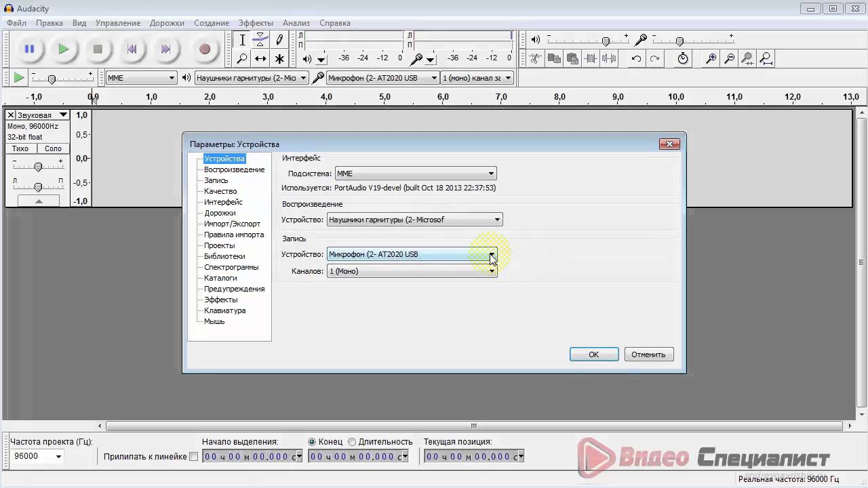This screenshot has width=868, height=488.
Task: Open the Эффекты menu
Action: tap(256, 23)
